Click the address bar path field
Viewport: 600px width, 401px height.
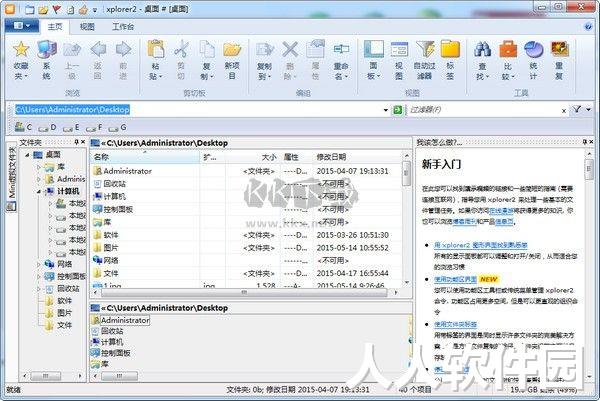click(x=198, y=110)
